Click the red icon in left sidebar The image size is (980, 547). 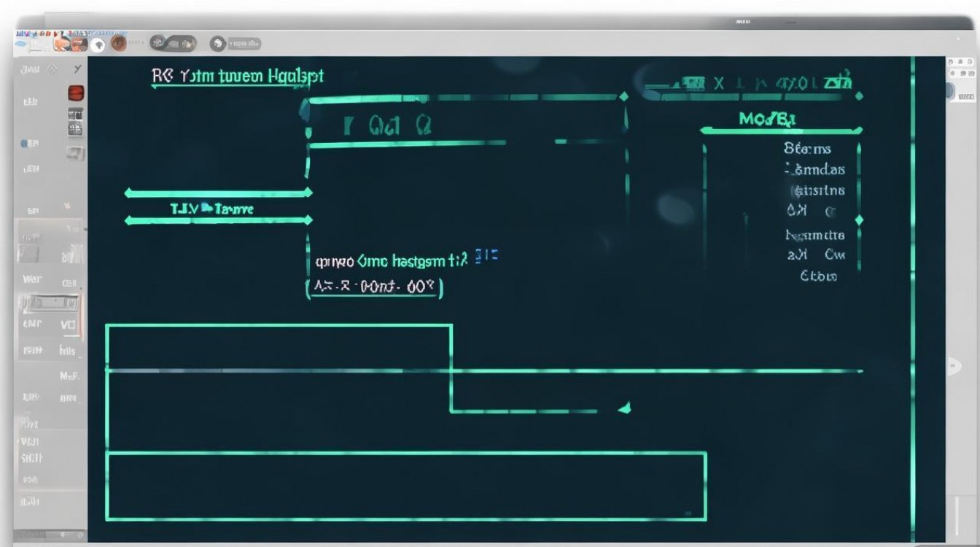tap(75, 93)
